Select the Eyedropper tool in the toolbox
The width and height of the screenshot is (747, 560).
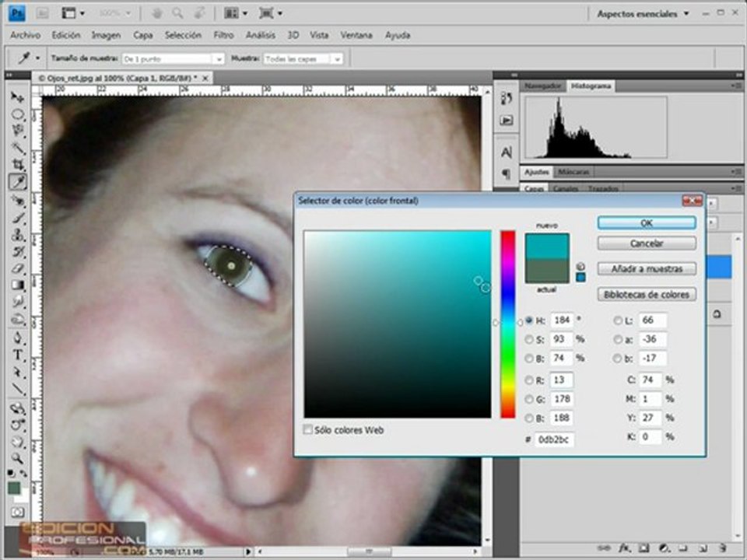point(18,182)
